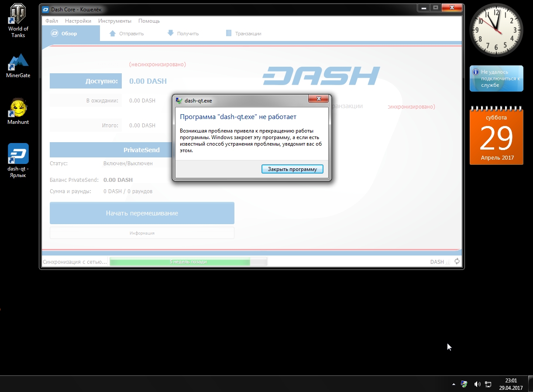Image resolution: width=533 pixels, height=392 pixels.
Task: Click the volume speaker tray icon
Action: tap(477, 384)
